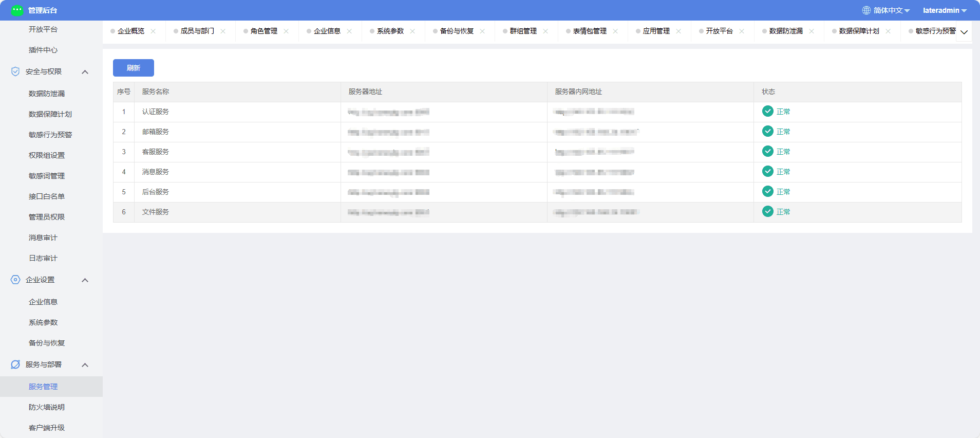Close the 数据防泄漏 tab
Screen dimensions: 980x438
(x=812, y=31)
